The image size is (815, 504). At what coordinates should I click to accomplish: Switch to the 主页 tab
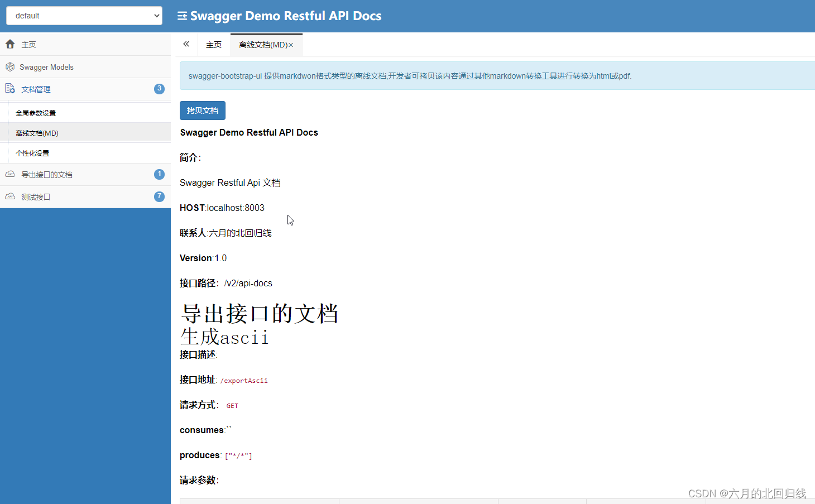coord(214,44)
